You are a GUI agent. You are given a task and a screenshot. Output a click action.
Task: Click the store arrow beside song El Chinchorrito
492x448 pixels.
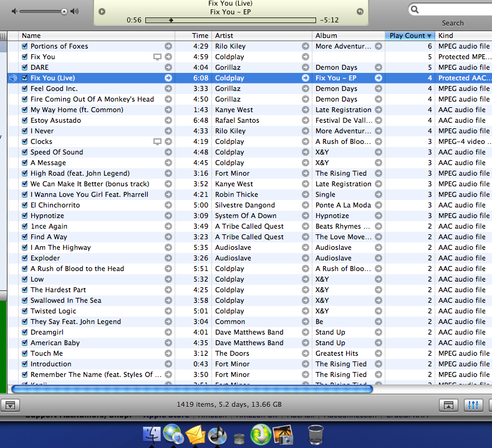pyautogui.click(x=168, y=205)
